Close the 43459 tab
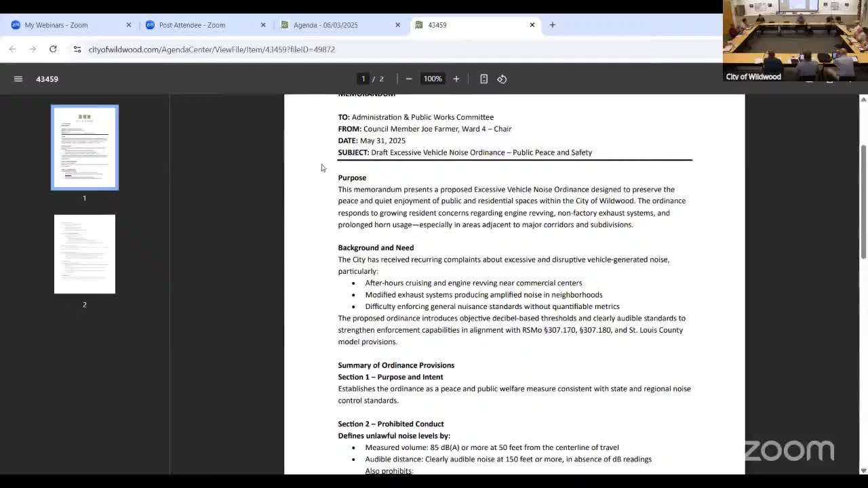Screen dimensions: 868x488 click(x=532, y=25)
